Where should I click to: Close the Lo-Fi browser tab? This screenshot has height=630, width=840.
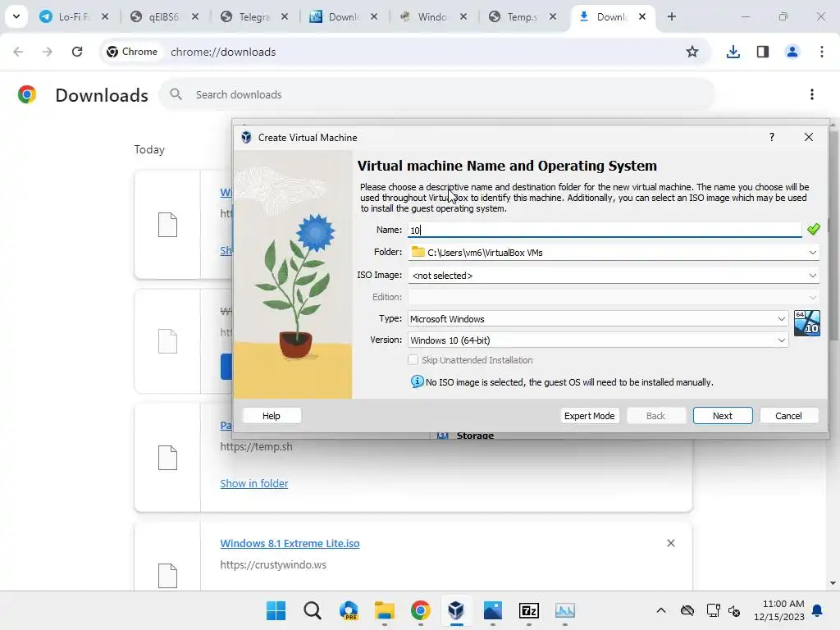105,16
